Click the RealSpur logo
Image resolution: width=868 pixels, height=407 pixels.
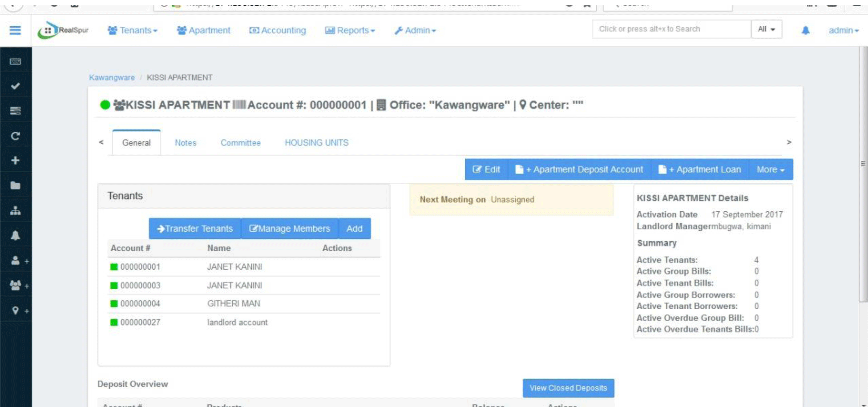coord(63,30)
